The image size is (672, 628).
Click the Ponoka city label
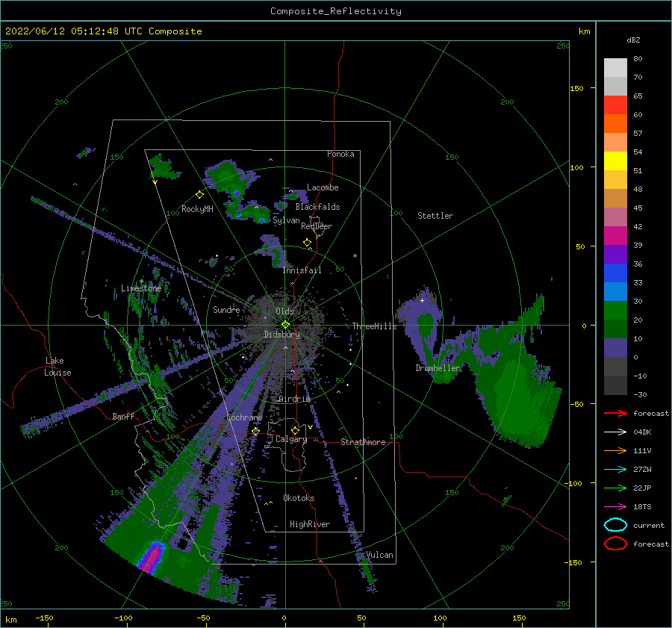point(340,154)
